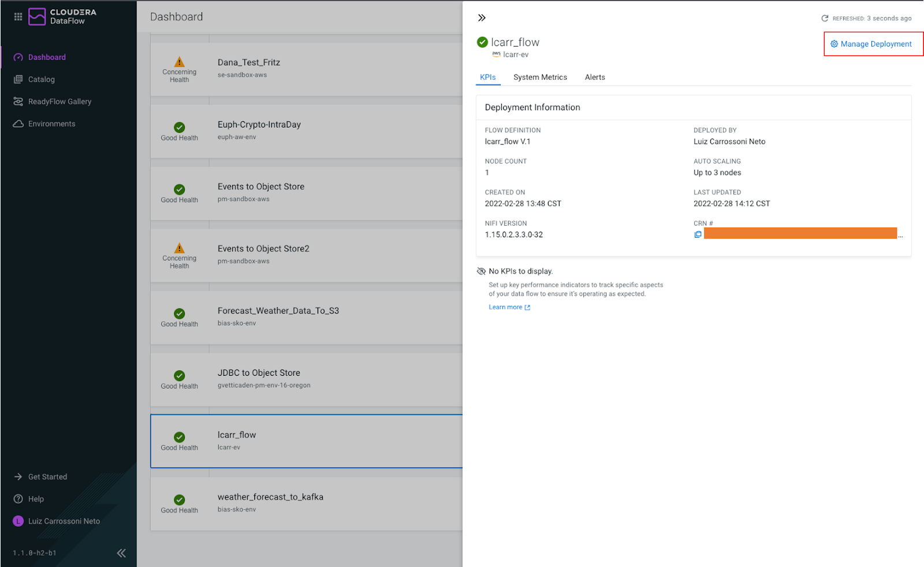Image resolution: width=924 pixels, height=567 pixels.
Task: Open the Learn more link about KPIs
Action: pyautogui.click(x=505, y=307)
